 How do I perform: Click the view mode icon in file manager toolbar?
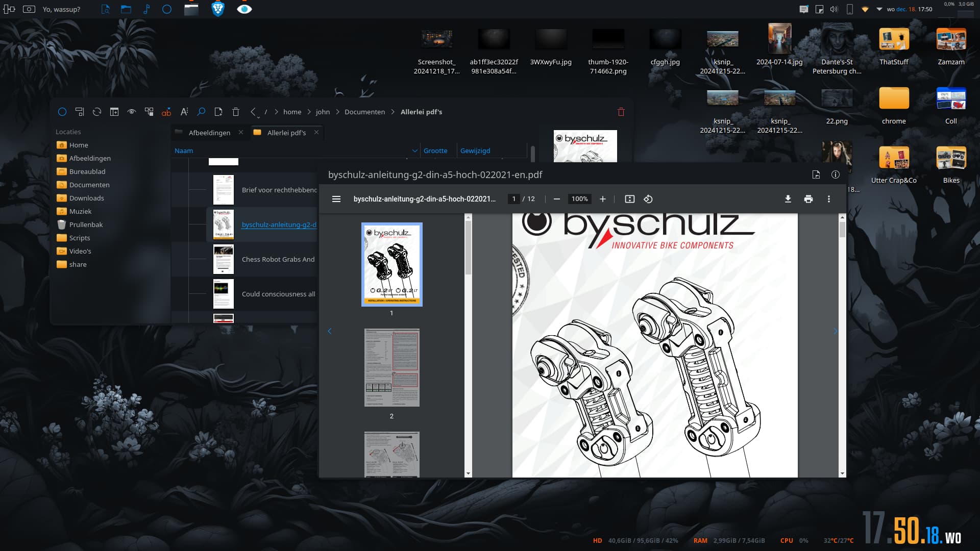click(80, 112)
